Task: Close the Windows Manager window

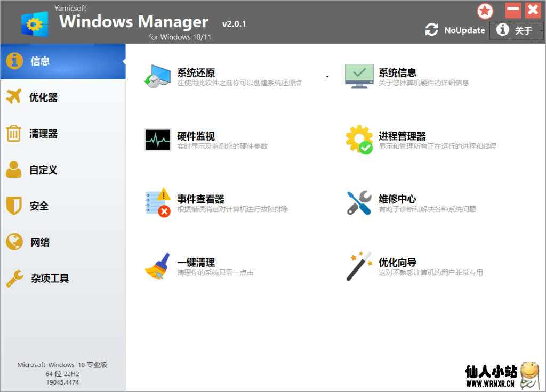Action: [x=533, y=10]
